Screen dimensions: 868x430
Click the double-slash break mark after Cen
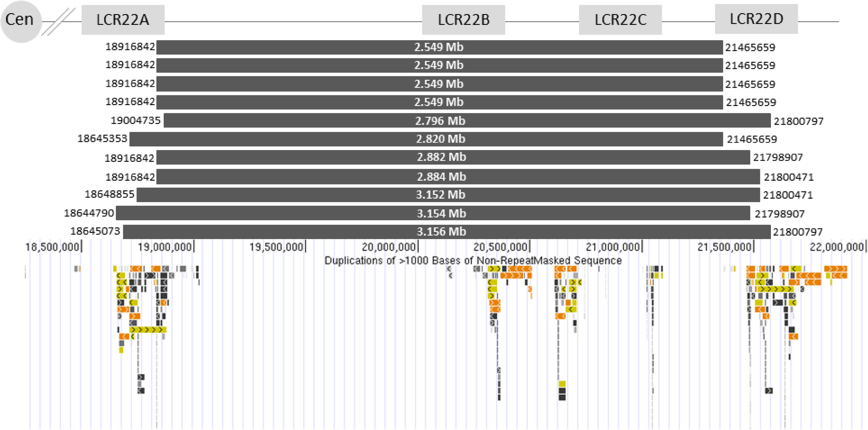point(59,21)
